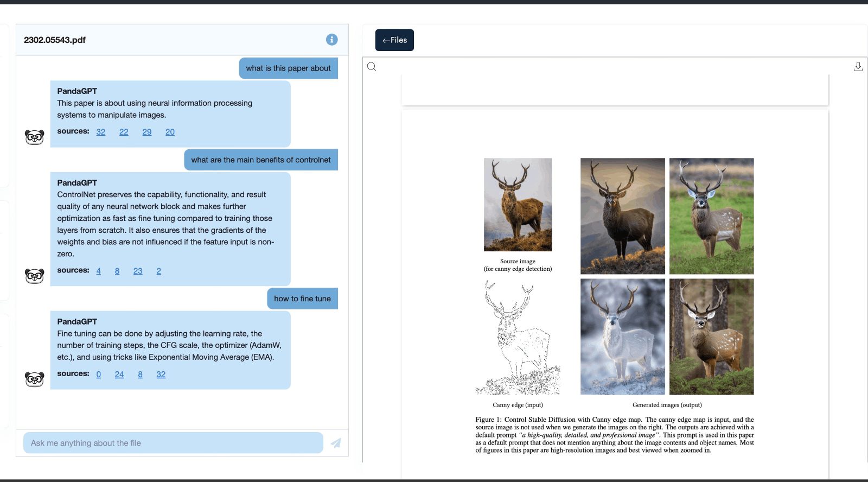Open source 0 under the fine tuning answer
This screenshot has height=482, width=868.
click(x=98, y=375)
